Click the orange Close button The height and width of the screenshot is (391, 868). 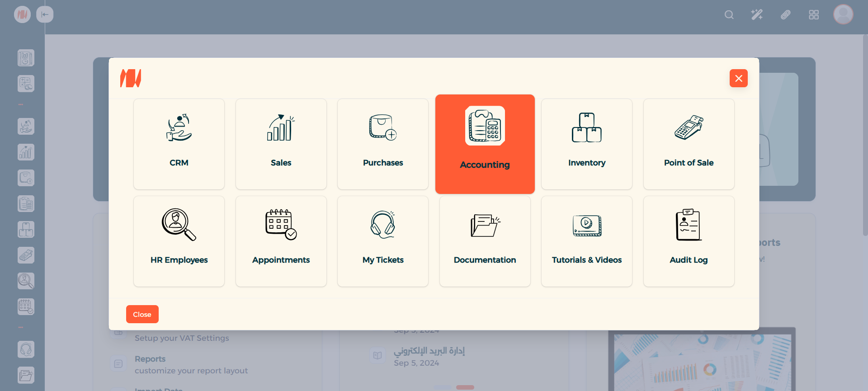click(142, 314)
